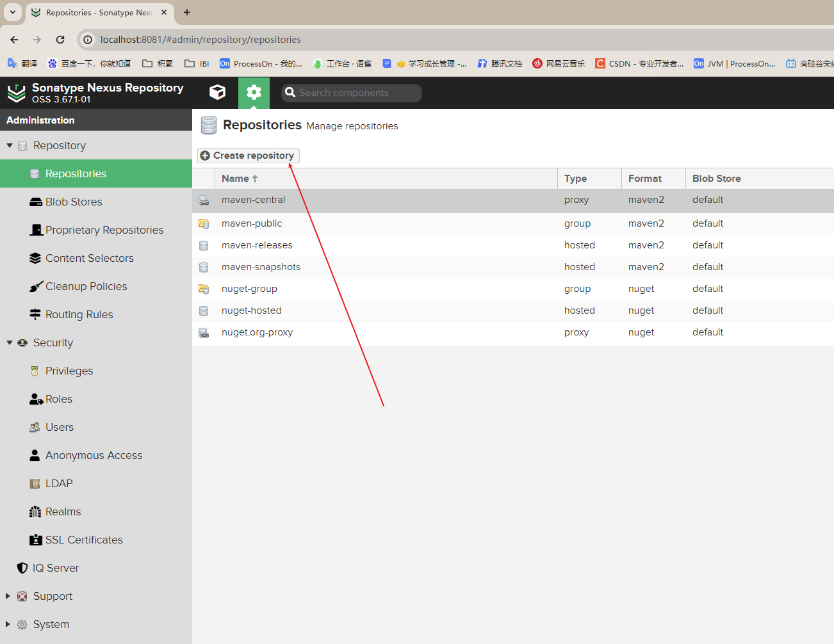Viewport: 834px width, 644px height.
Task: Click the Routing Rules signpost icon
Action: [x=35, y=314]
